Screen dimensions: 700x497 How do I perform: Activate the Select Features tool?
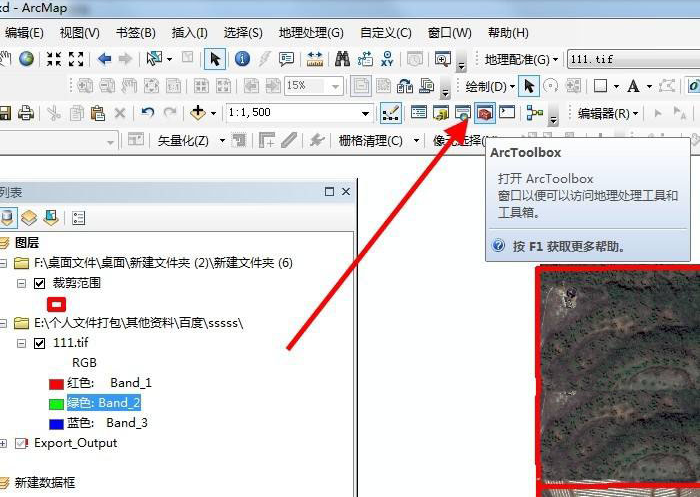pos(154,58)
